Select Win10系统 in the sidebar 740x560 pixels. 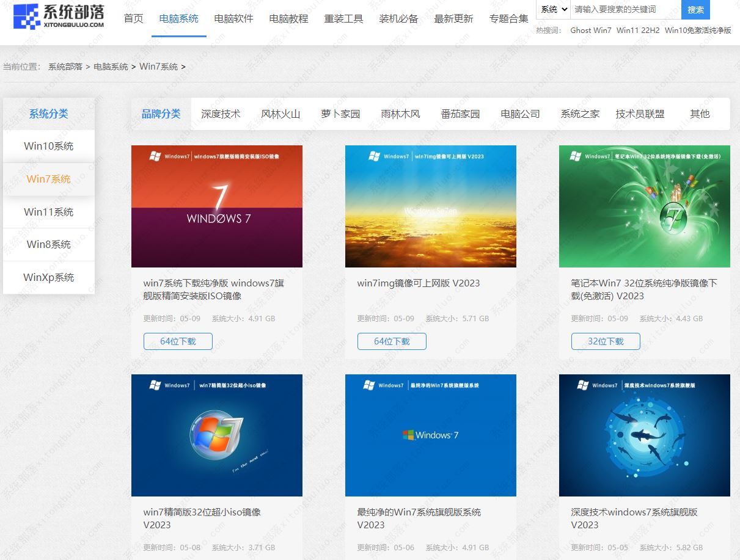49,146
